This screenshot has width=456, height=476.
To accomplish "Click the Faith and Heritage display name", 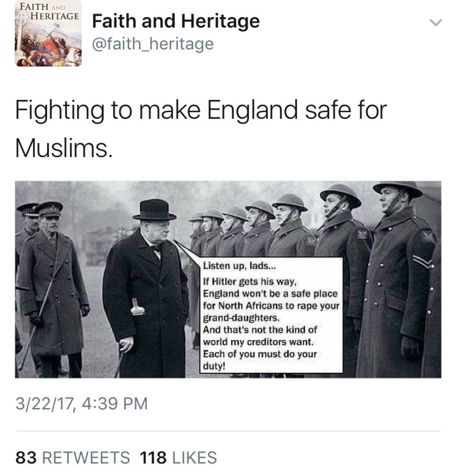I will coord(176,21).
